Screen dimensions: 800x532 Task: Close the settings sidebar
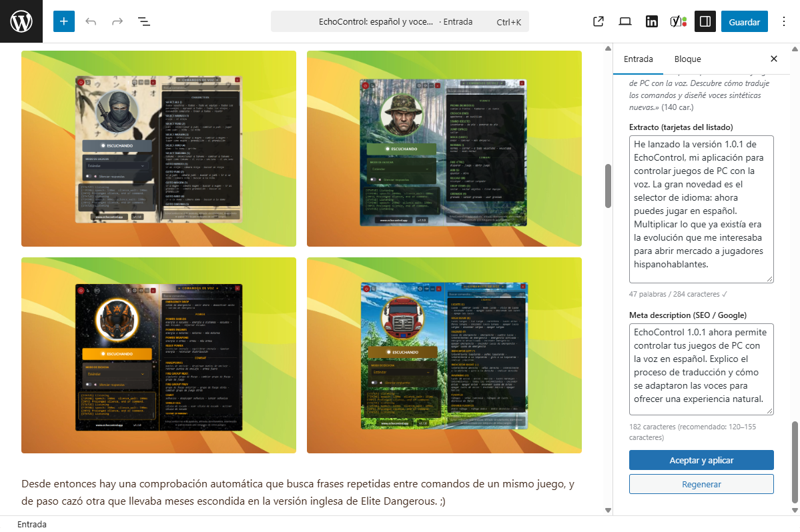tap(773, 59)
